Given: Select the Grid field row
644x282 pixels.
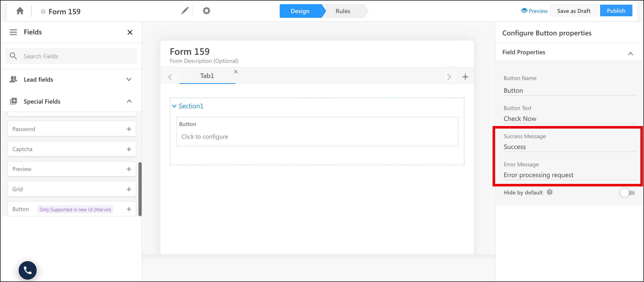Looking at the screenshot, I should click(72, 189).
